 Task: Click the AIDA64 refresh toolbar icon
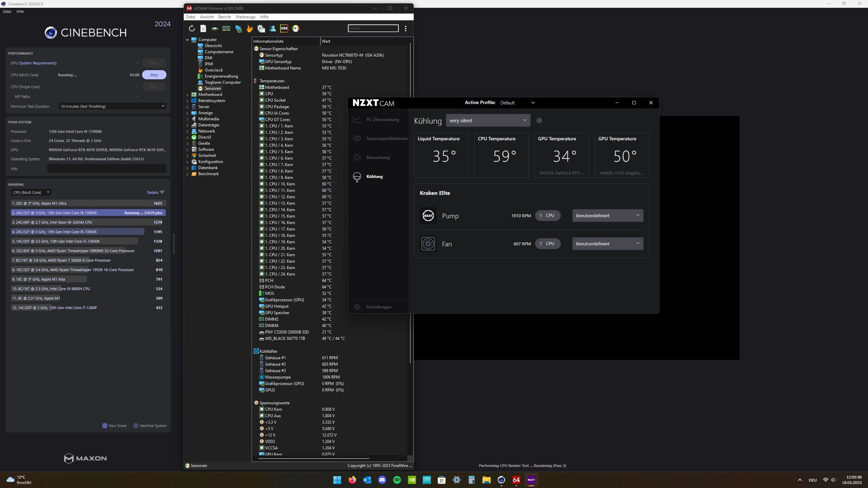[192, 28]
